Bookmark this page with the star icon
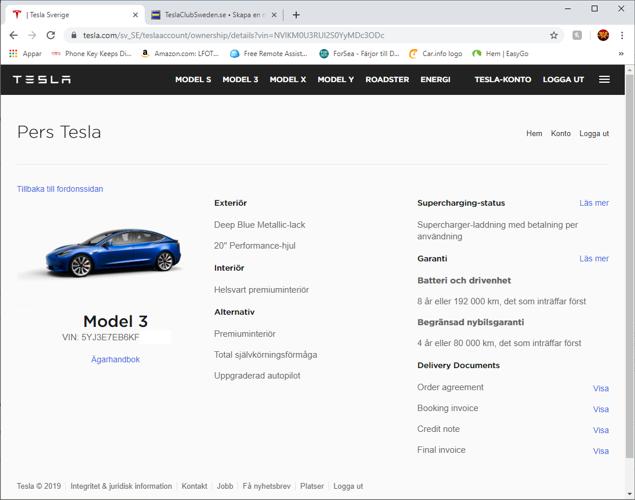 pos(554,35)
